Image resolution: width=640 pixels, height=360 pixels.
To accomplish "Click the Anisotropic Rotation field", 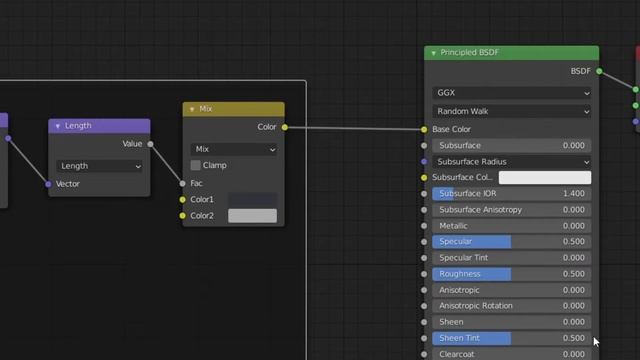I will coord(511,306).
